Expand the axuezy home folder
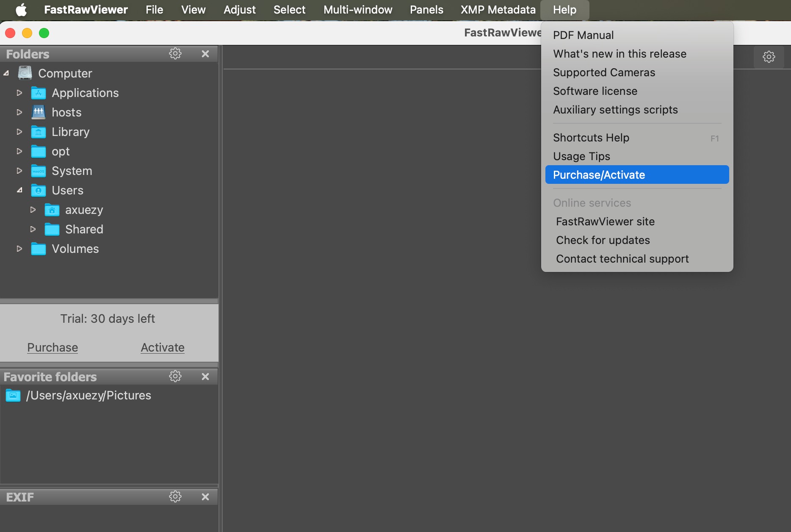 [x=33, y=210]
